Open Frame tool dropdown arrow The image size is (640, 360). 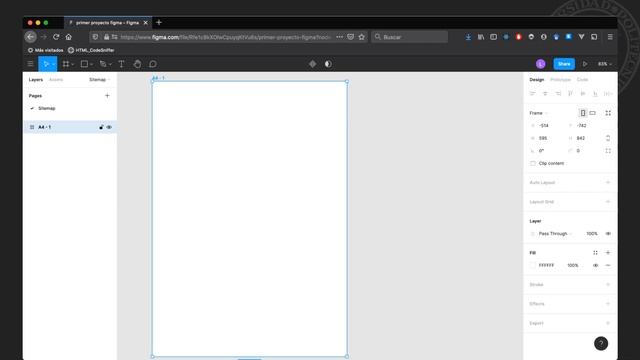[x=73, y=64]
